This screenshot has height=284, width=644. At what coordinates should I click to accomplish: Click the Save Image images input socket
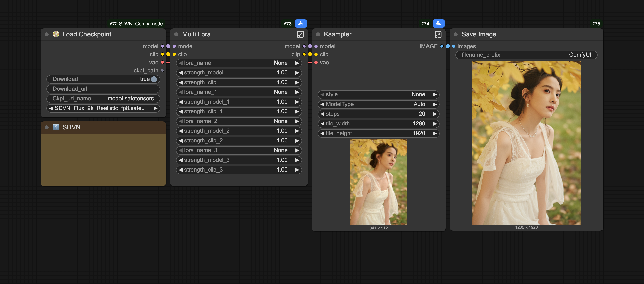point(454,46)
